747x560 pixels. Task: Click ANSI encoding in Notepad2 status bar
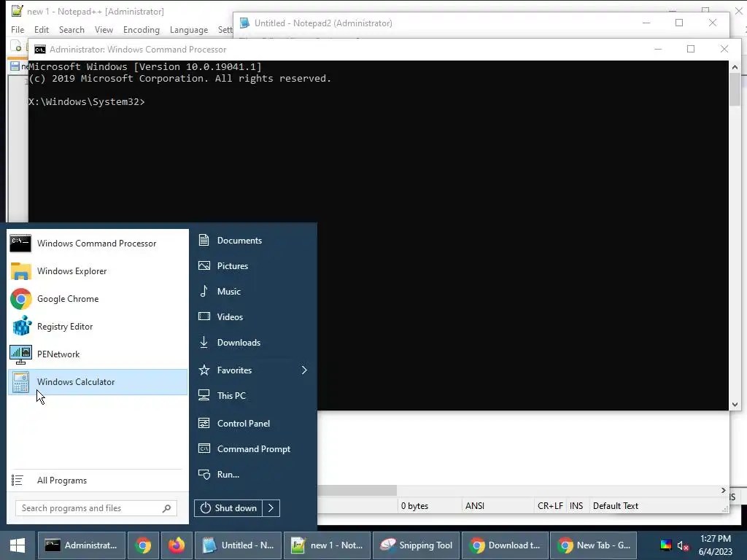pyautogui.click(x=475, y=506)
